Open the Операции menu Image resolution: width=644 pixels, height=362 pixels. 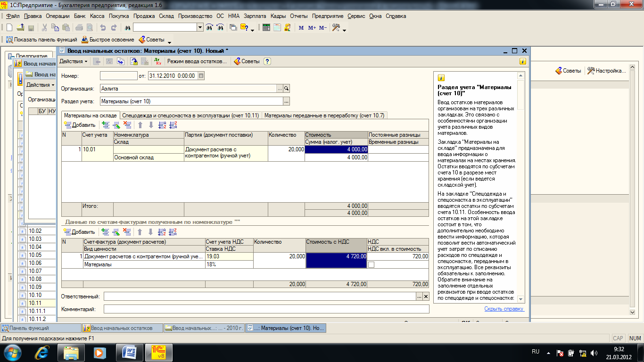pyautogui.click(x=58, y=16)
